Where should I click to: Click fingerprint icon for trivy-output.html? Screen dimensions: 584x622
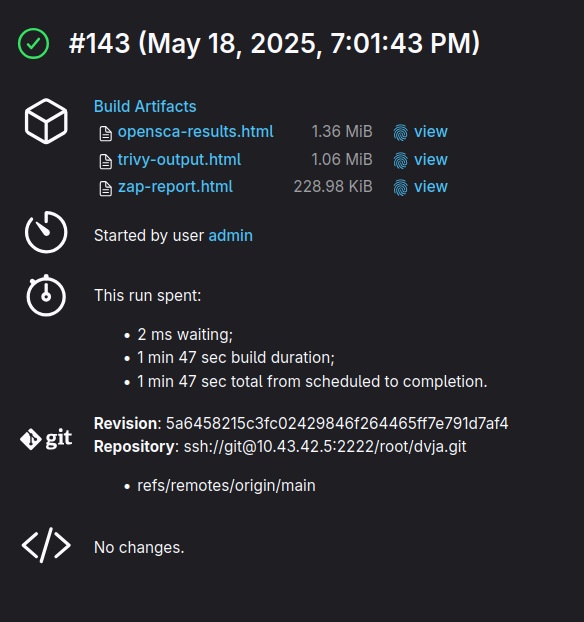[x=401, y=161]
